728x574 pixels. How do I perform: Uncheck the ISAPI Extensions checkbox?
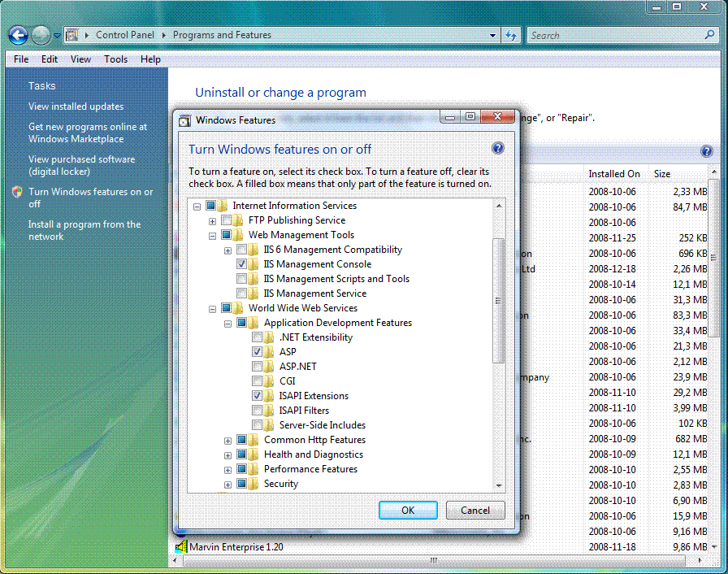257,396
